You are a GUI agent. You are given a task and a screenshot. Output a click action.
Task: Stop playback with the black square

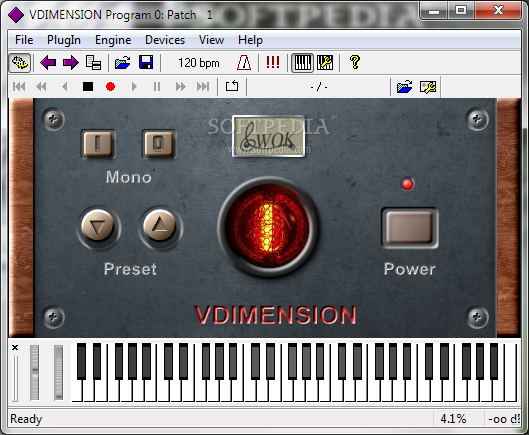(88, 87)
